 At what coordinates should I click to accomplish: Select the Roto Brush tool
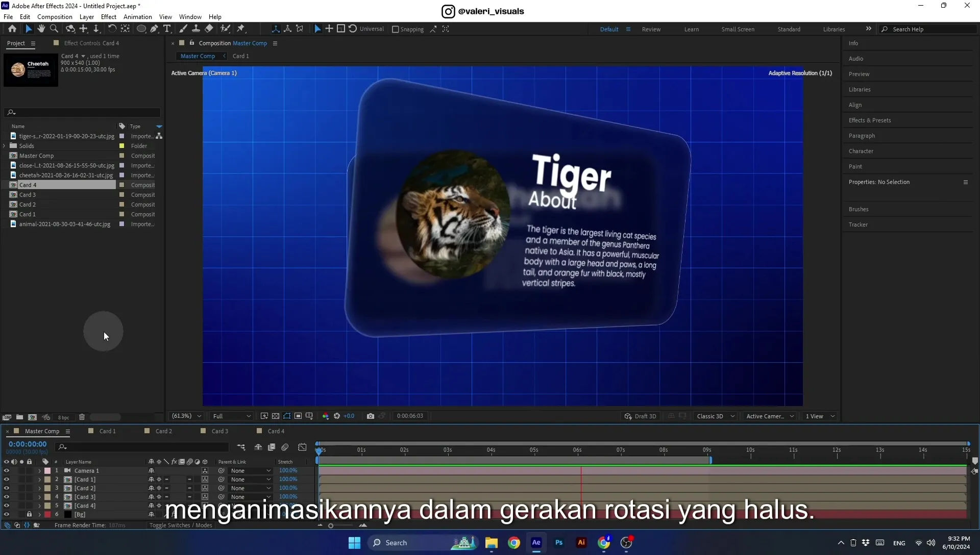click(x=225, y=29)
